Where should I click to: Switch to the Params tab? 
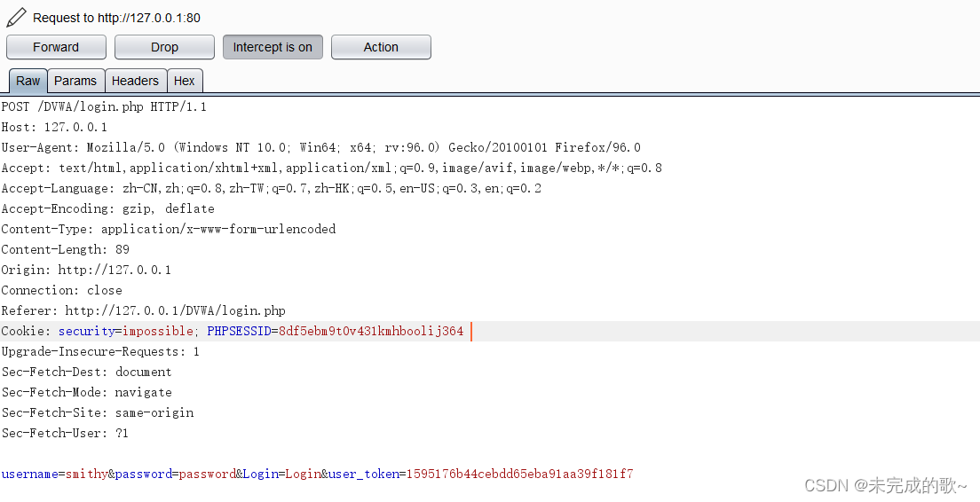point(75,82)
